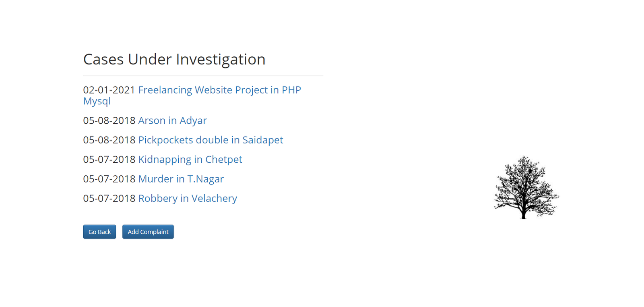Click the date beside Robbery in Velachery
Viewport: 644px width, 307px height.
point(109,198)
